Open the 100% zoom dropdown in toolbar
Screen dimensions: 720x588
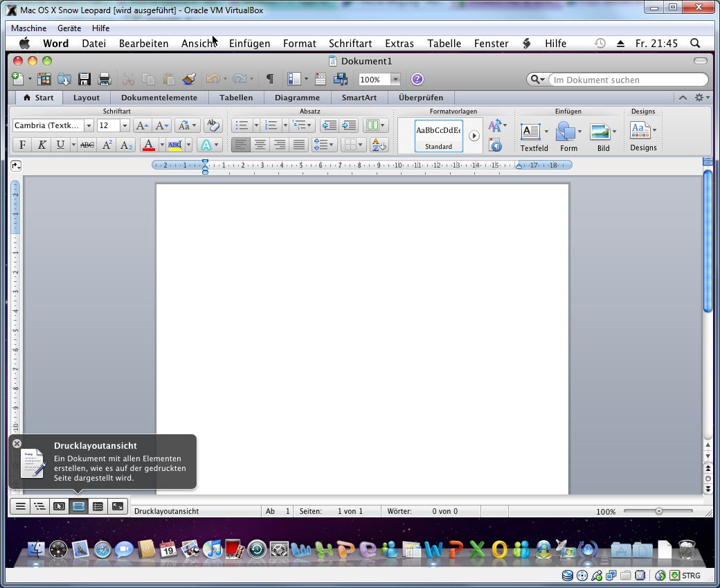pyautogui.click(x=395, y=80)
